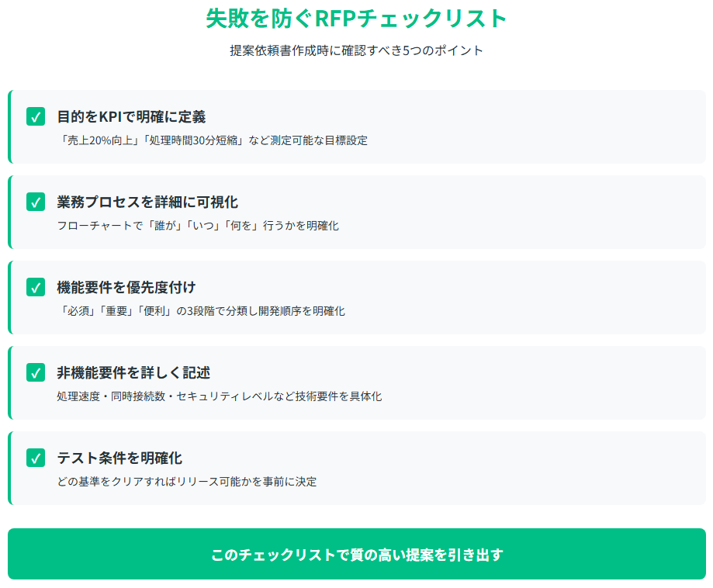713x588 pixels.
Task: Toggle checkbox for 非機能要件を詳しく記述
Action: [36, 372]
